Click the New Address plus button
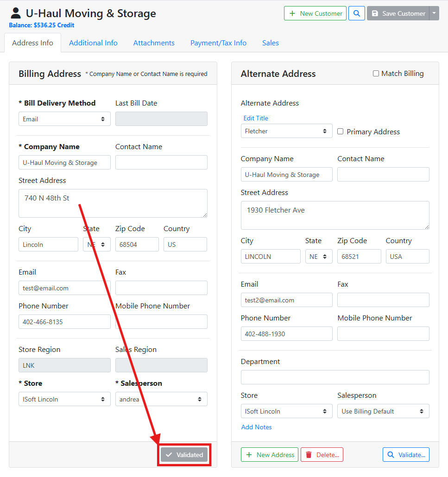This screenshot has height=477, width=448. coord(270,455)
